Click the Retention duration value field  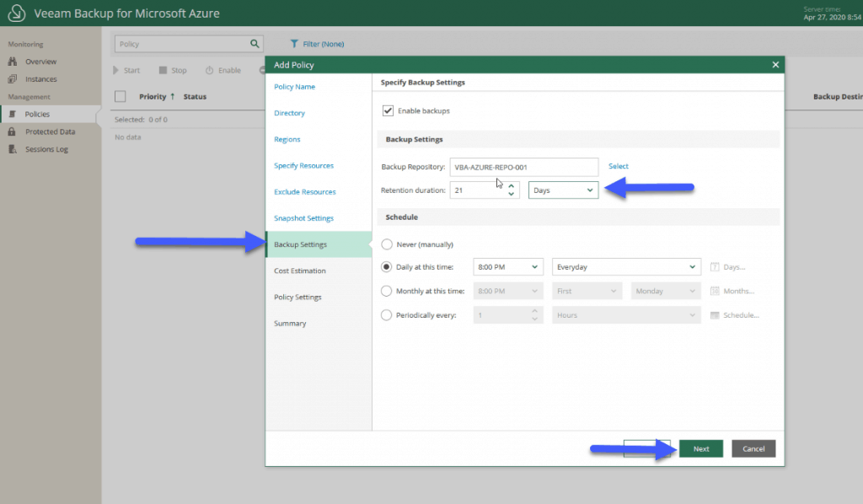(x=478, y=190)
